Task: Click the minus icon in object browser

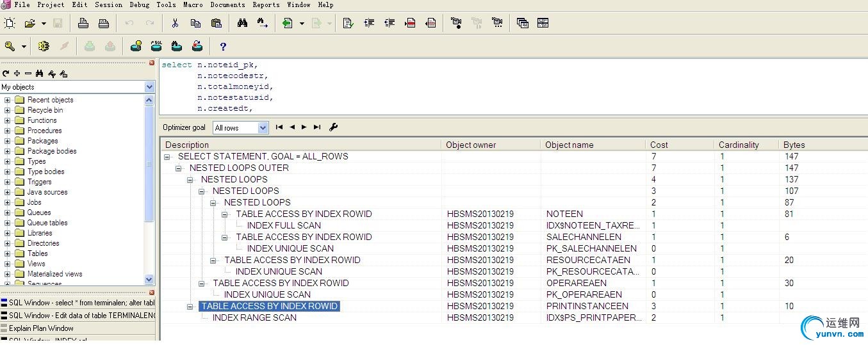Action: tap(28, 74)
